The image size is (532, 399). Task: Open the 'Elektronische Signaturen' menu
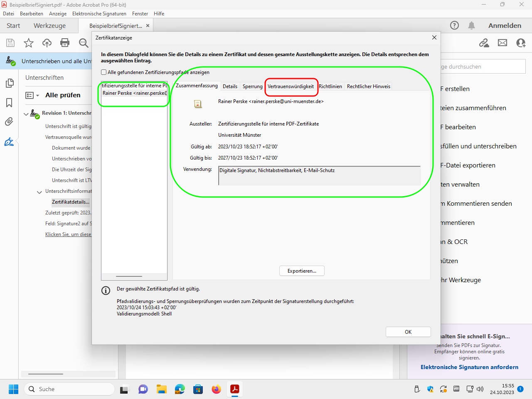99,14
